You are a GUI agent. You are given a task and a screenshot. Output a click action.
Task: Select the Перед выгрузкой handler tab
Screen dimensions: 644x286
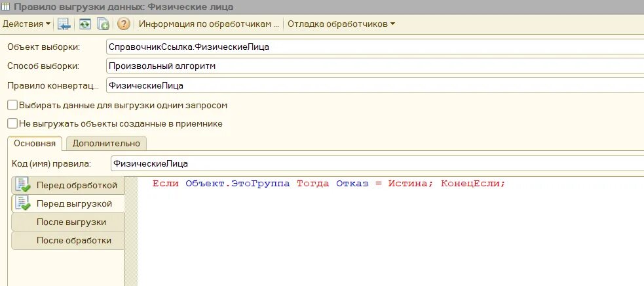coord(67,204)
